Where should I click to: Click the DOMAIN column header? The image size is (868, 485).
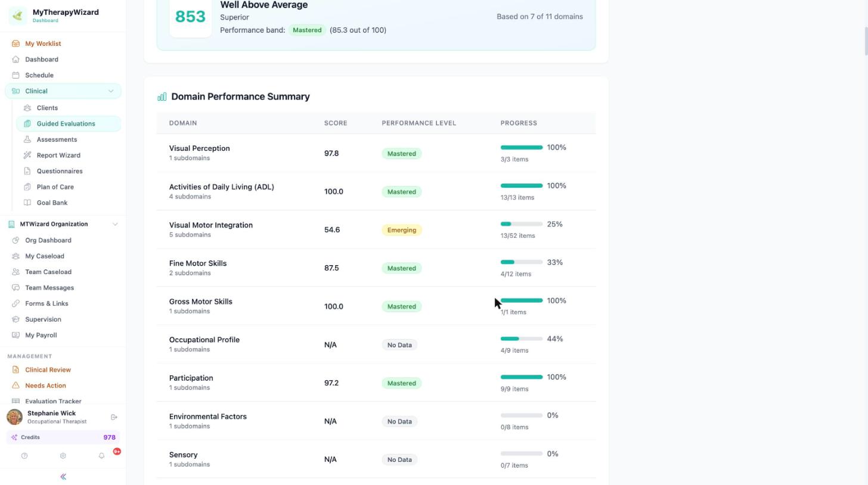pos(183,123)
